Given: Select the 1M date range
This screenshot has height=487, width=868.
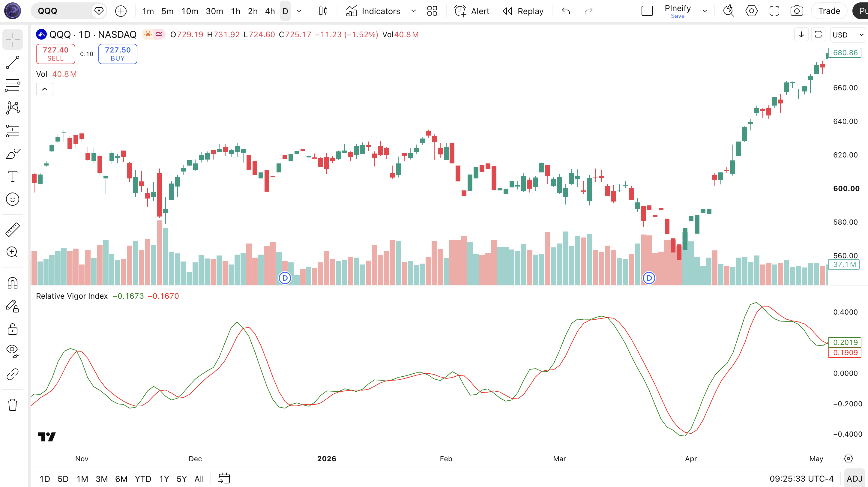Looking at the screenshot, I should 82,479.
